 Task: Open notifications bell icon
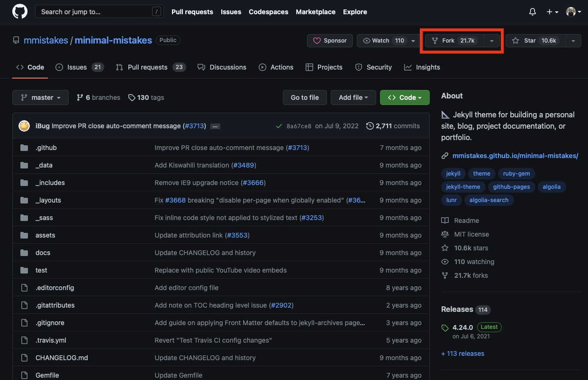pyautogui.click(x=533, y=12)
